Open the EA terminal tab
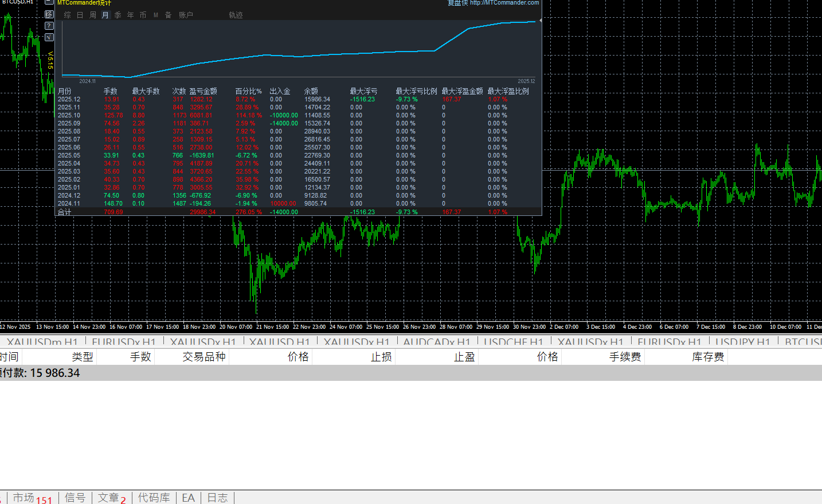The width and height of the screenshot is (822, 504). coord(189,498)
